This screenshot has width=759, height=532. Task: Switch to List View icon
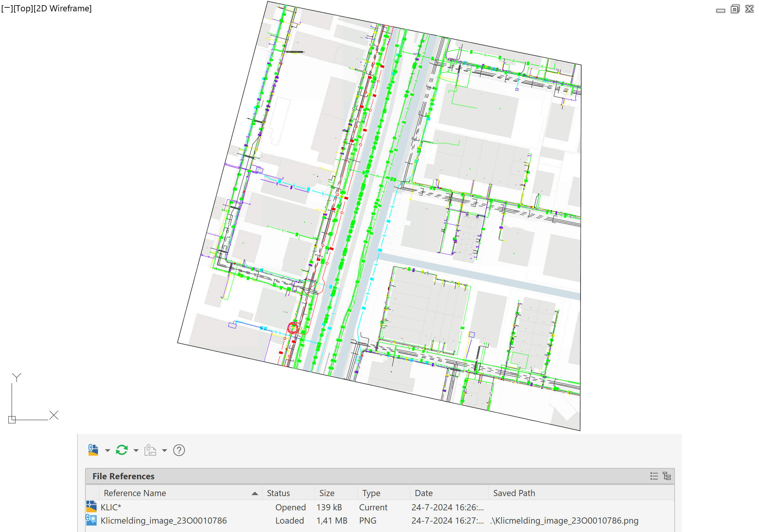[654, 476]
